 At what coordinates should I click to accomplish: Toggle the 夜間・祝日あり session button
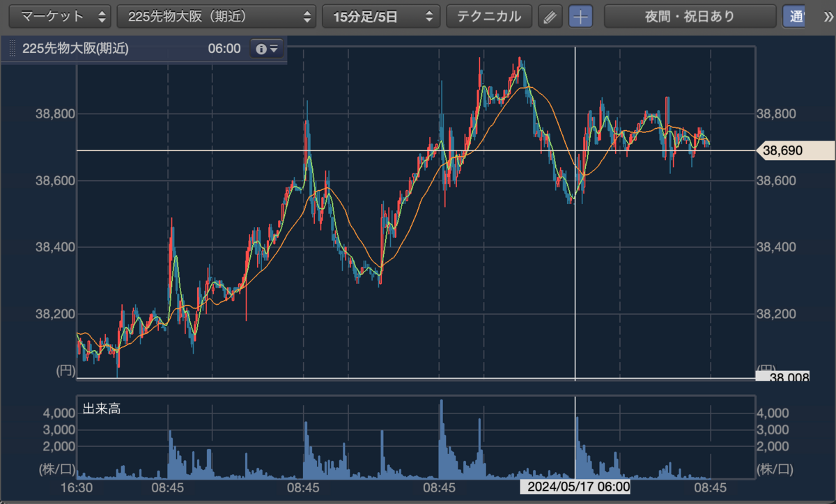(690, 17)
